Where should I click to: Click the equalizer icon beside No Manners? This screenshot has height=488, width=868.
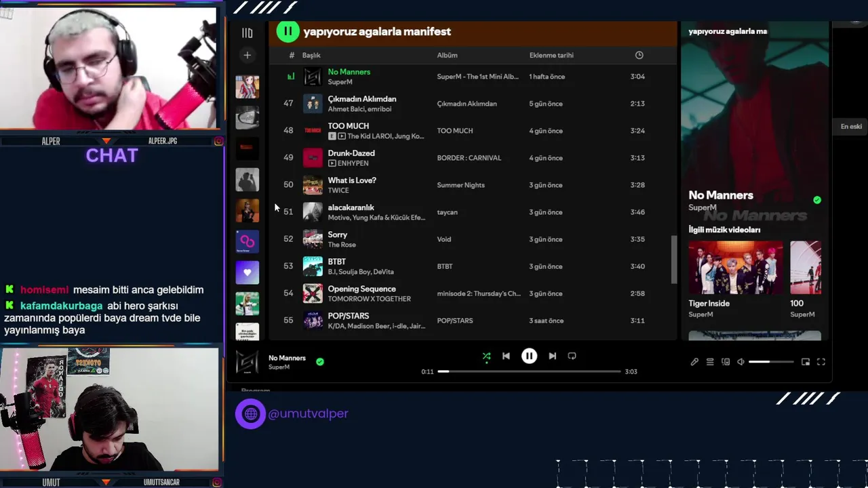click(x=291, y=77)
